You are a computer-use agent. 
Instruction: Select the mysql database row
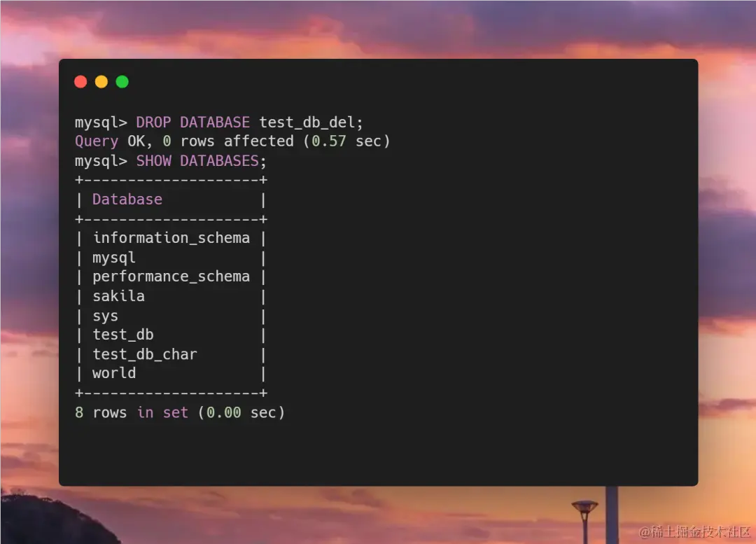171,258
